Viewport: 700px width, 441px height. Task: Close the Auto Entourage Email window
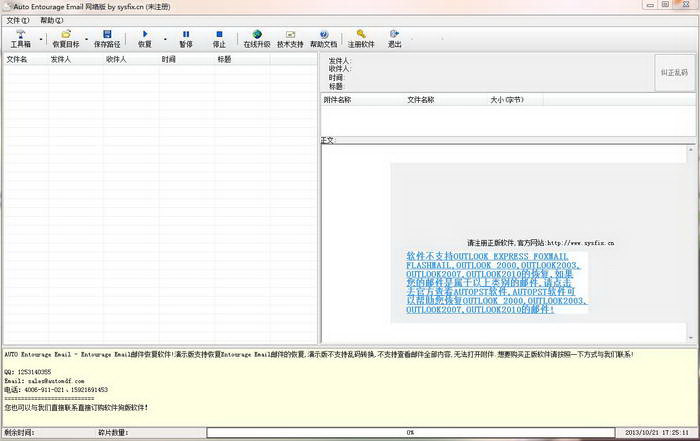pyautogui.click(x=686, y=5)
